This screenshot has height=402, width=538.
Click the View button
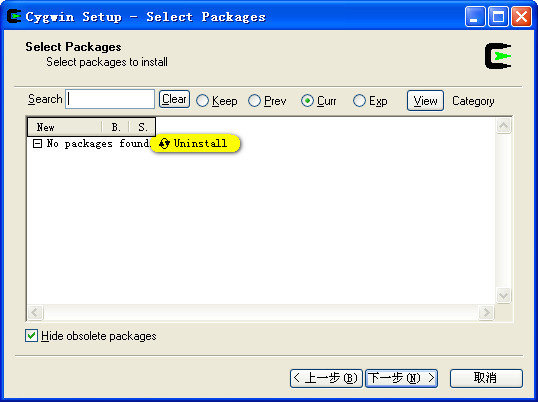425,100
